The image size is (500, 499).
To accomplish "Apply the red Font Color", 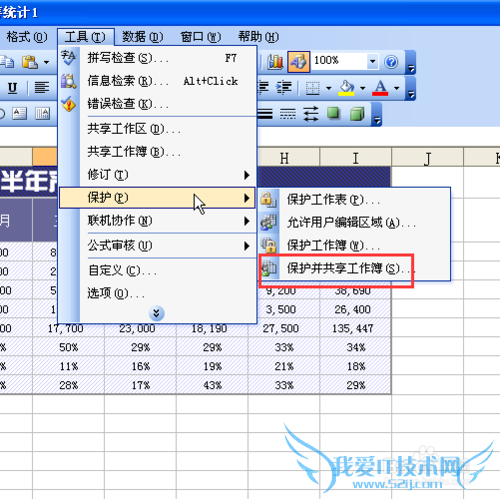I will pos(380,88).
